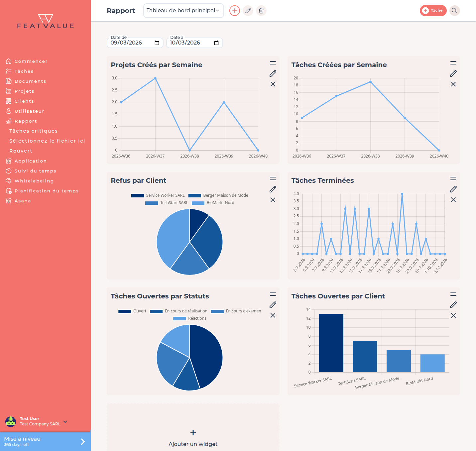Remove the Refus par Client widget

[273, 200]
